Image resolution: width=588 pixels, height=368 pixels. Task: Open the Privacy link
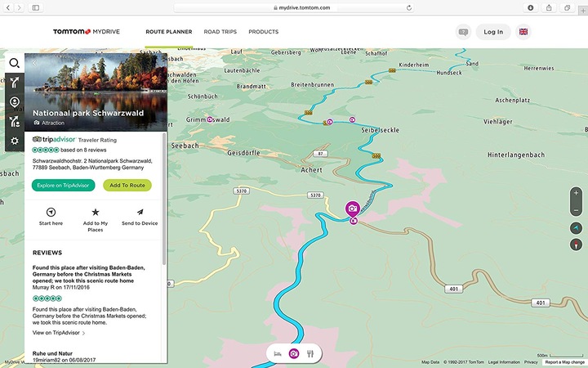[x=531, y=362]
